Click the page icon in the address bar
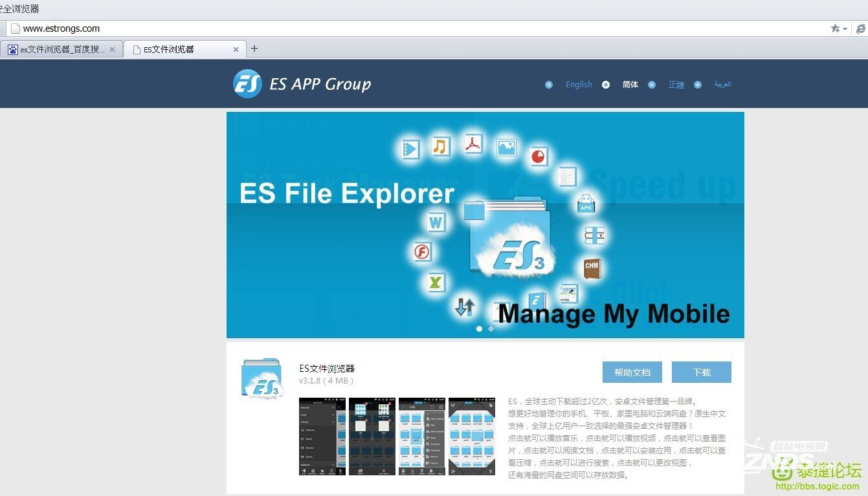The height and width of the screenshot is (496, 868). (x=16, y=28)
